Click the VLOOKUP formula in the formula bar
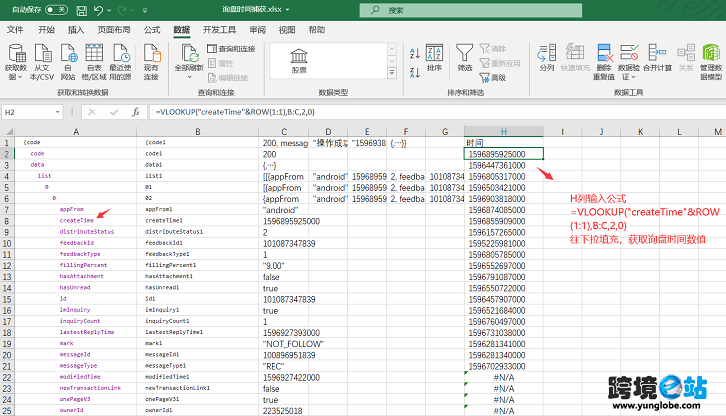Screen dimensions: 726x416 click(x=235, y=112)
